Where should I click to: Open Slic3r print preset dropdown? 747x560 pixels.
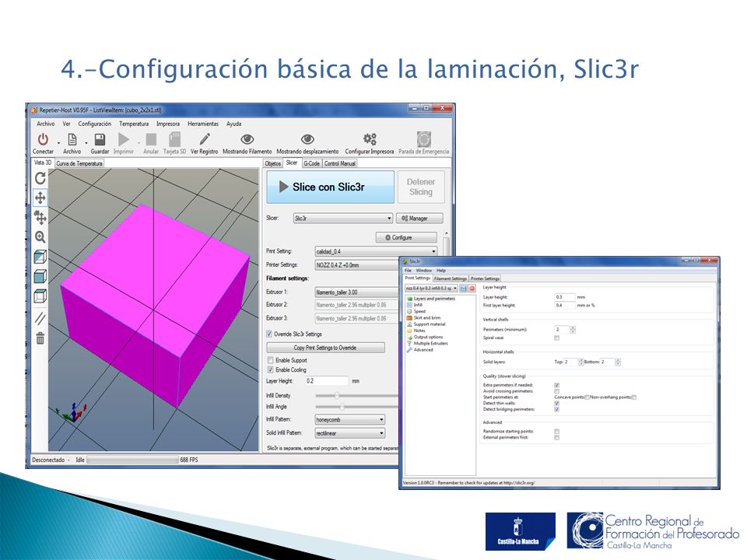[432, 289]
